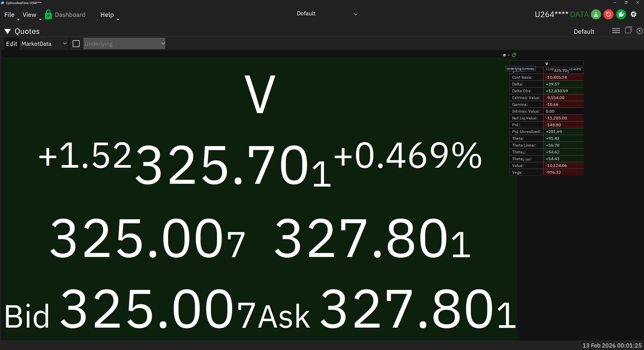Open the File menu

click(x=10, y=15)
